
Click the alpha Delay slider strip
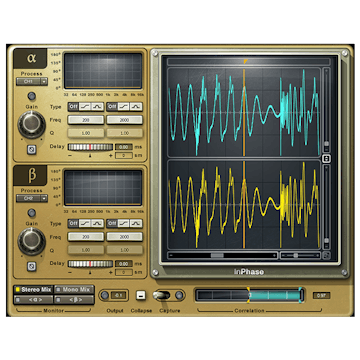click(90, 147)
